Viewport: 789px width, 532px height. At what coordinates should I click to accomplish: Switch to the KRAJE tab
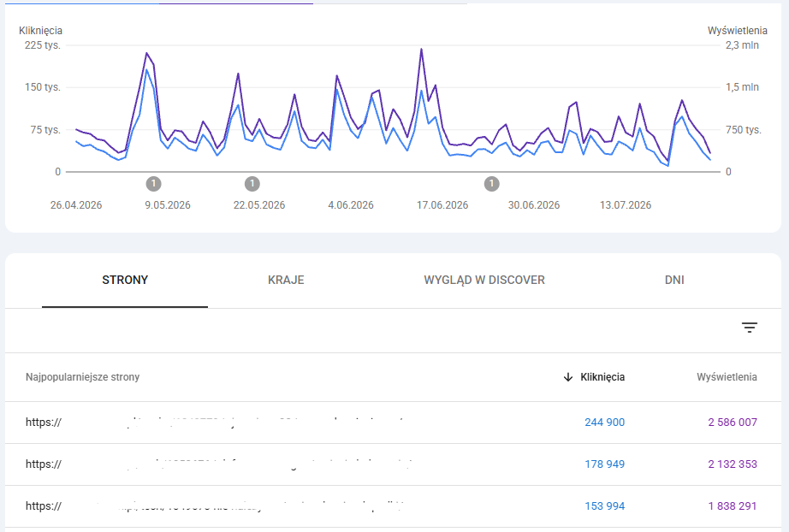(x=286, y=280)
